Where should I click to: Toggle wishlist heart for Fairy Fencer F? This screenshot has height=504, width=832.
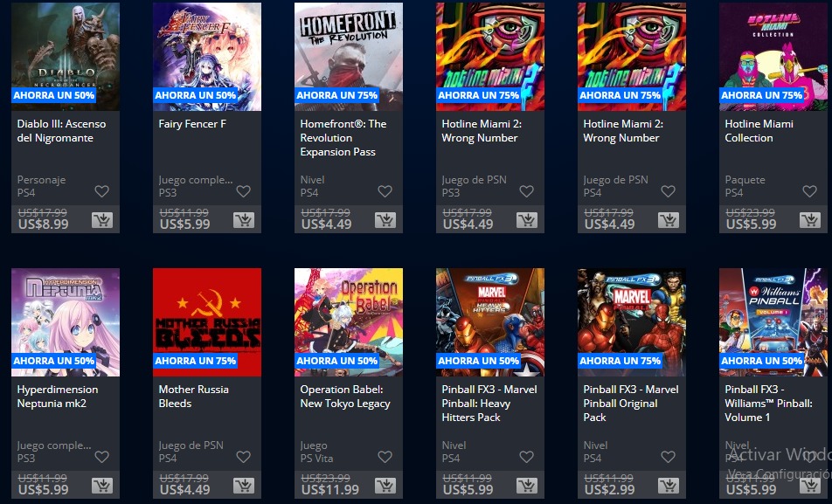pyautogui.click(x=244, y=191)
